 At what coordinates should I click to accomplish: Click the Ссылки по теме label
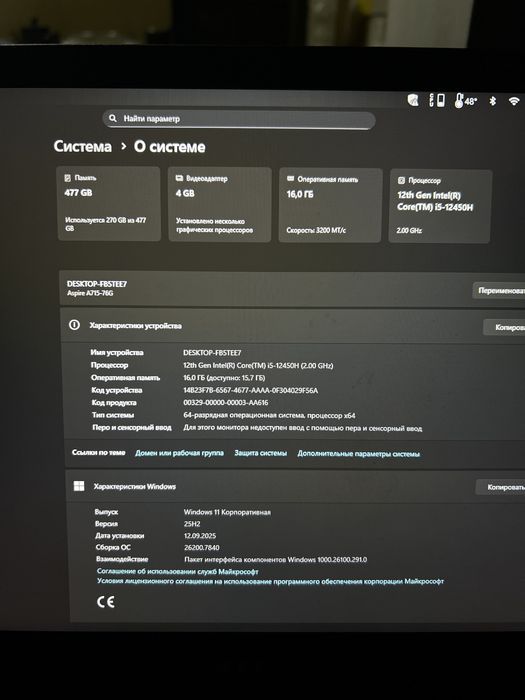click(x=99, y=452)
